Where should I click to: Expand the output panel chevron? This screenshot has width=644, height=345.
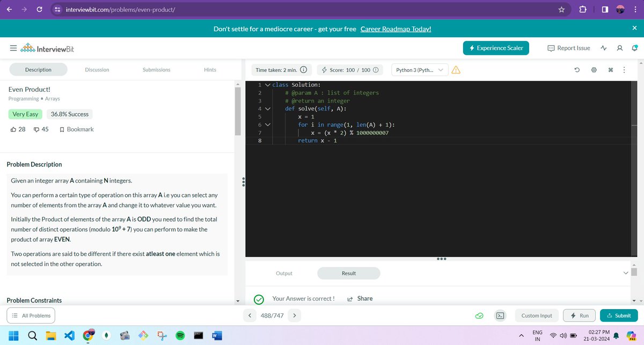[x=625, y=273]
